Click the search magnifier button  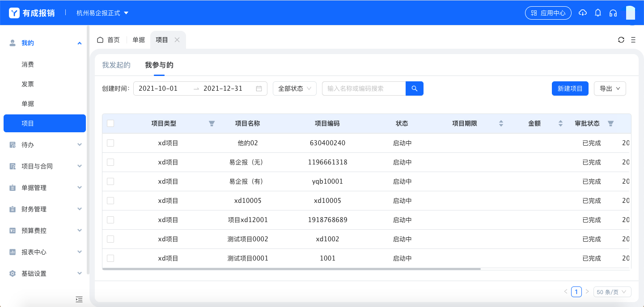415,88
